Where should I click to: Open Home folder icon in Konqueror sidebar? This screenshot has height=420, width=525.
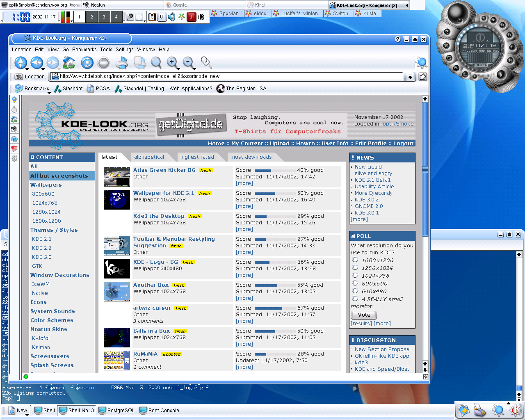(14, 119)
